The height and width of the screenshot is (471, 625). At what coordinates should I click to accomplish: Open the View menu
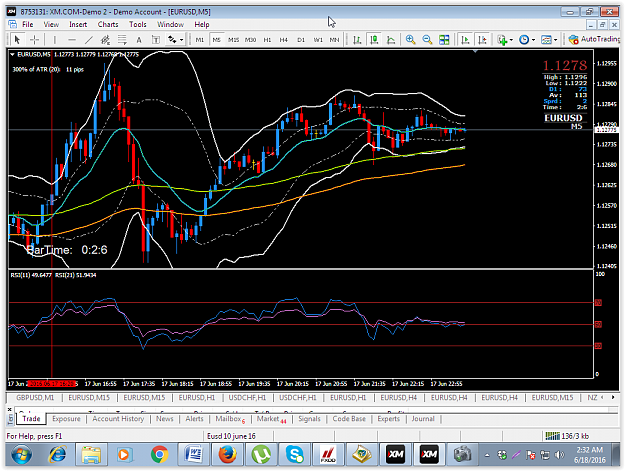pyautogui.click(x=51, y=24)
